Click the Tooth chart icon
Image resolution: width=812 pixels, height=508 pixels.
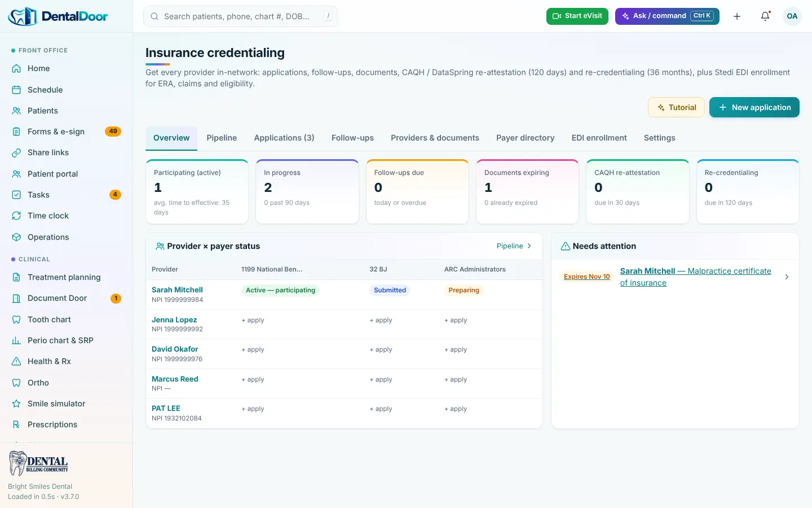(16, 319)
